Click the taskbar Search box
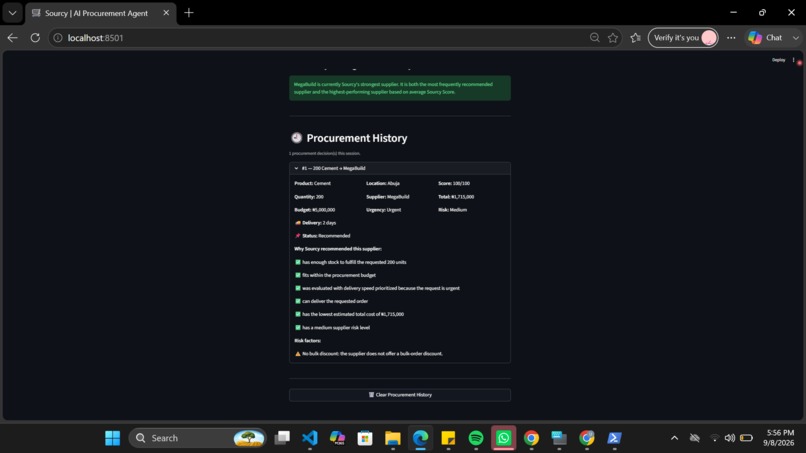The width and height of the screenshot is (806, 453). click(x=197, y=438)
